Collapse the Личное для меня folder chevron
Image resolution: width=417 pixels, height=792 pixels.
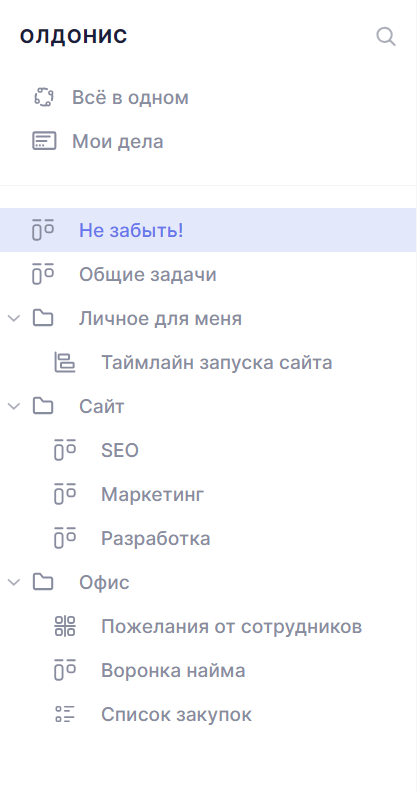pos(14,318)
